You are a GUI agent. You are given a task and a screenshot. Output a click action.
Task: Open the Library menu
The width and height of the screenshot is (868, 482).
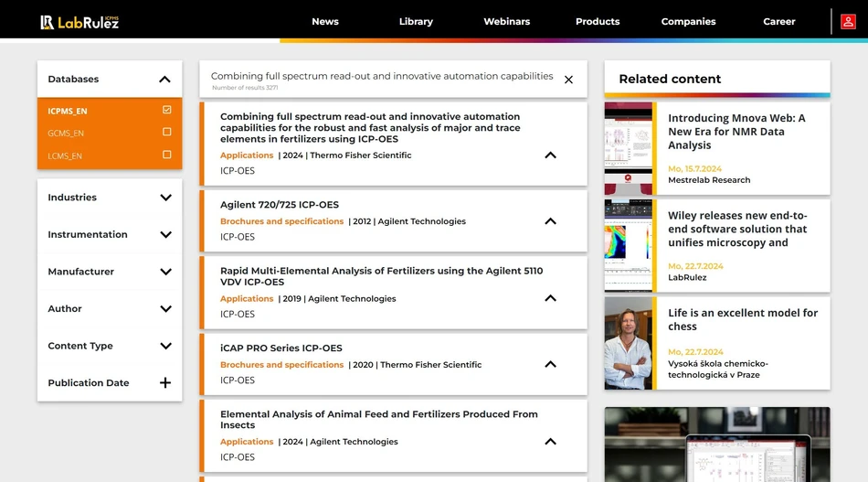(x=416, y=22)
